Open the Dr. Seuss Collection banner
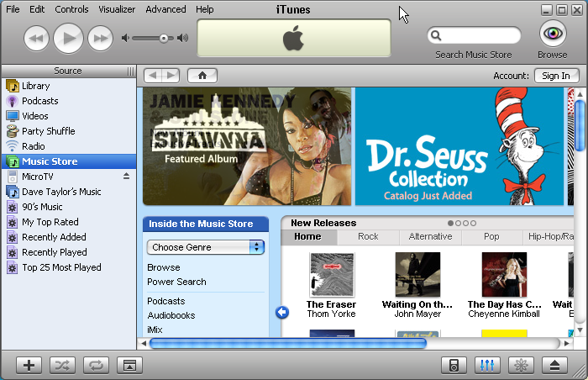This screenshot has height=380, width=588. click(x=459, y=146)
